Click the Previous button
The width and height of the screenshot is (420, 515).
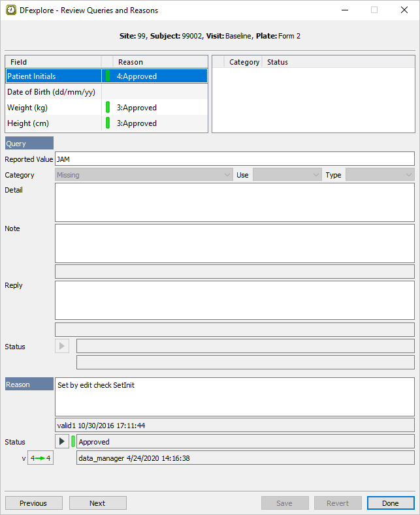33,503
